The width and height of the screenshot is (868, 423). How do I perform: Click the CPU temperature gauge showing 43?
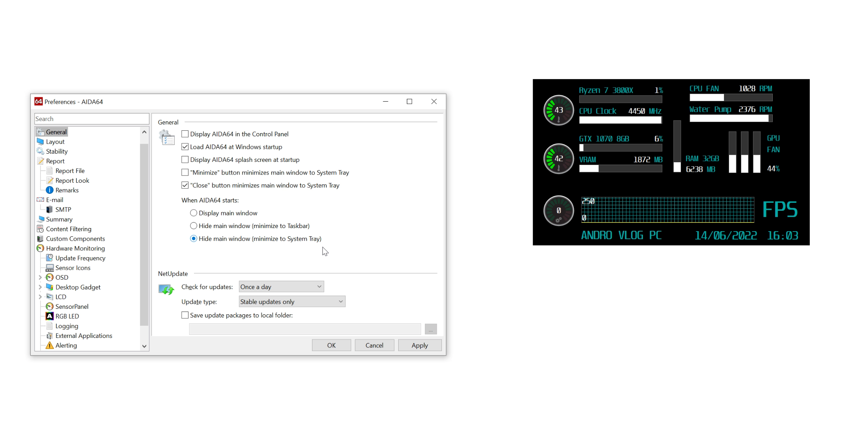(559, 110)
